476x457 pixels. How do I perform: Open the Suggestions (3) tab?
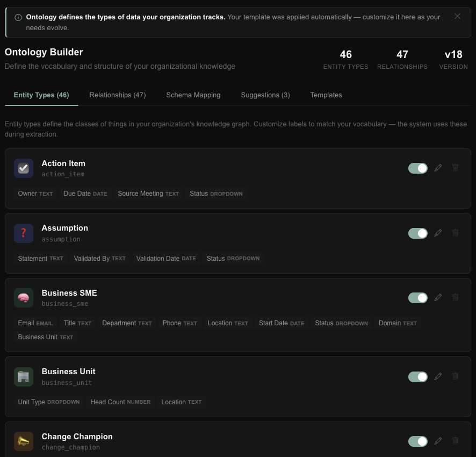[x=265, y=95]
